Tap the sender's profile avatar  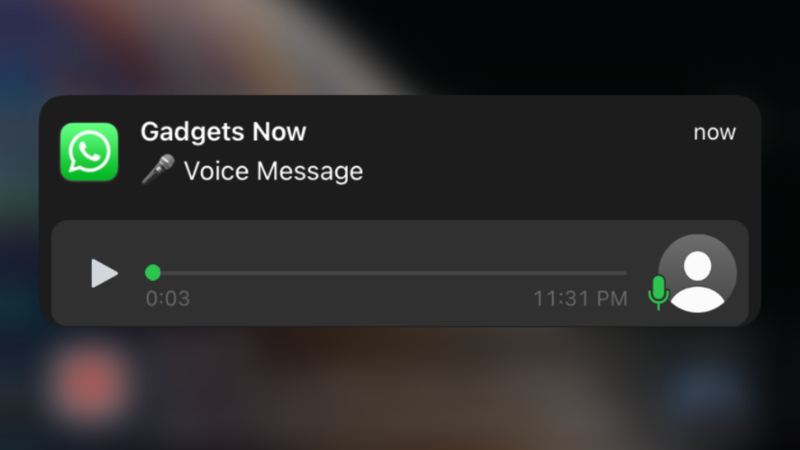tap(697, 273)
